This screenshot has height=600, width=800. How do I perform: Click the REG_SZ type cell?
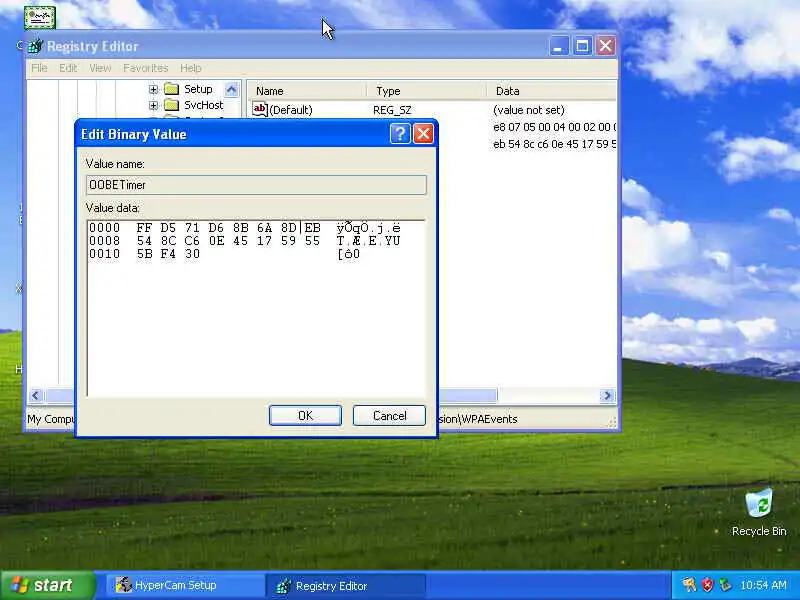[392, 110]
